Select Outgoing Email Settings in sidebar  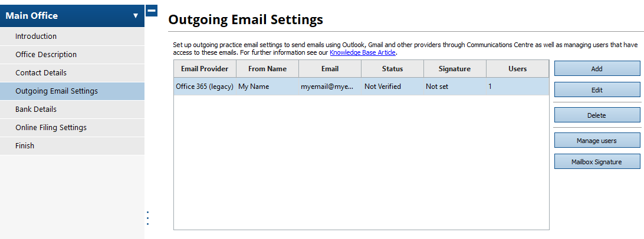coord(57,91)
